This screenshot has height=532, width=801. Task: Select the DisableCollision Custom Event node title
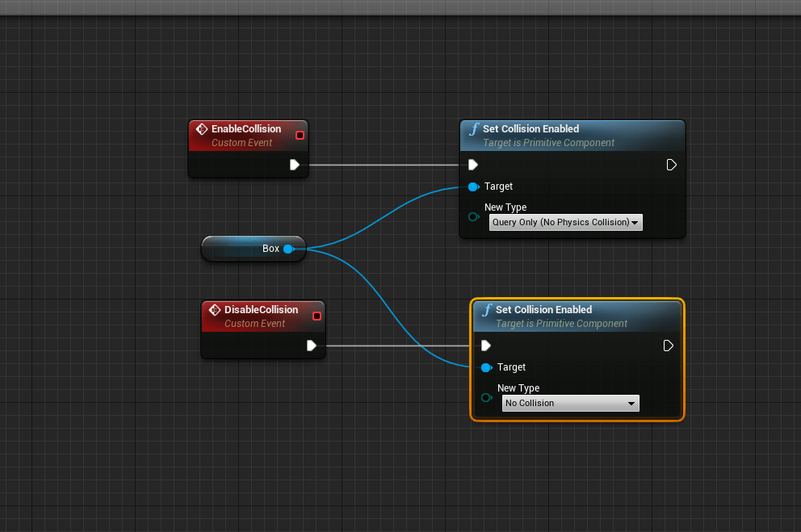[261, 310]
